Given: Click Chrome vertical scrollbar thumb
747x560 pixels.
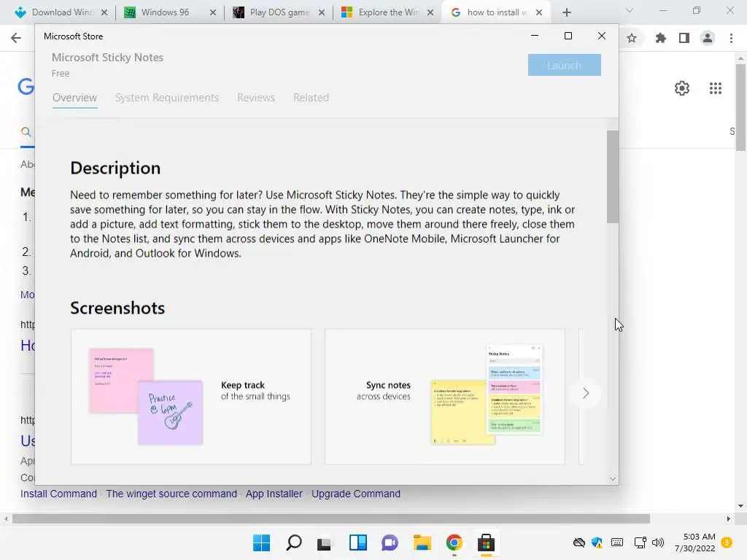Looking at the screenshot, I should tap(740, 108).
